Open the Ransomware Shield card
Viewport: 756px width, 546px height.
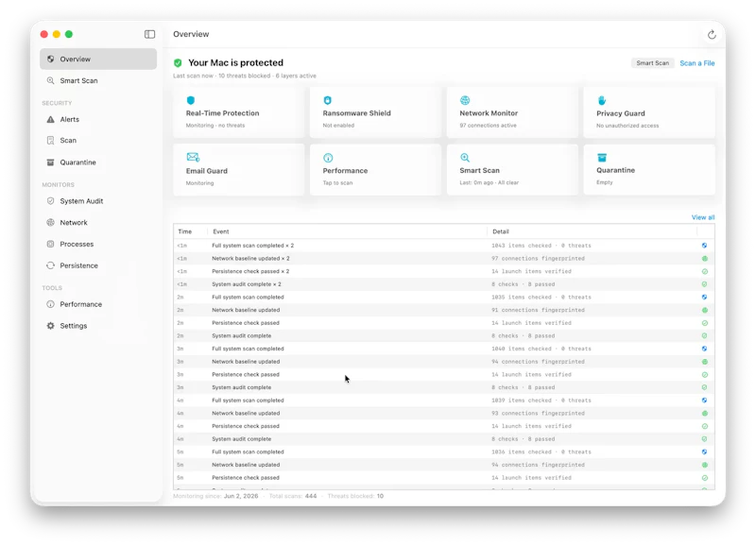375,112
